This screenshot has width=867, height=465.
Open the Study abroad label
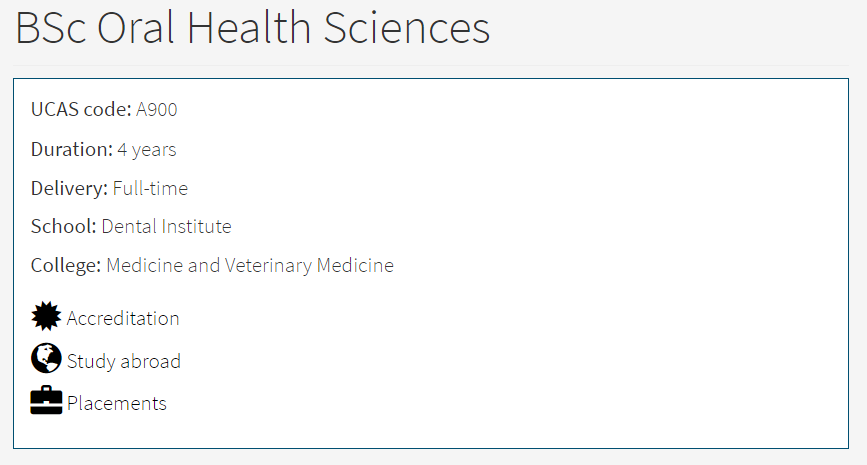[124, 361]
